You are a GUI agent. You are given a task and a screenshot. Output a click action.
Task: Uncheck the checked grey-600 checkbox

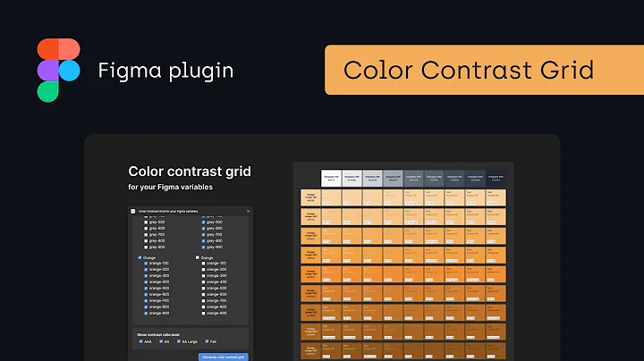pos(203,228)
